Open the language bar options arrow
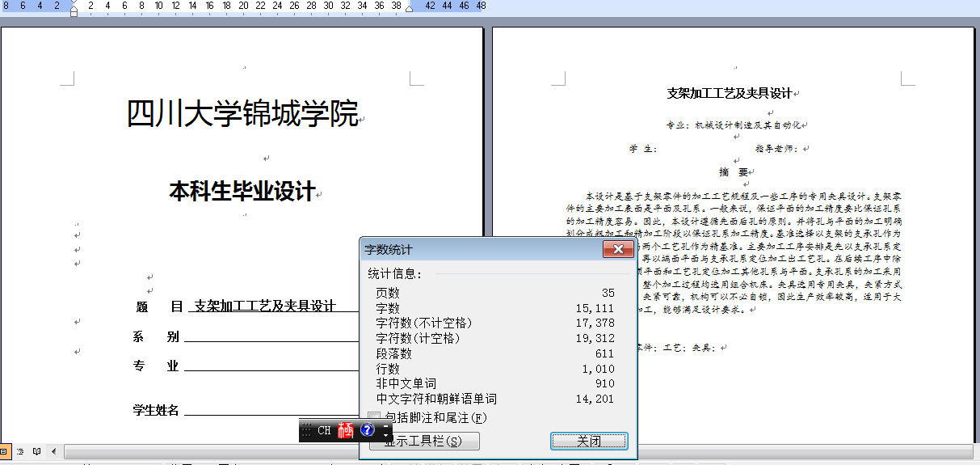 click(x=386, y=434)
